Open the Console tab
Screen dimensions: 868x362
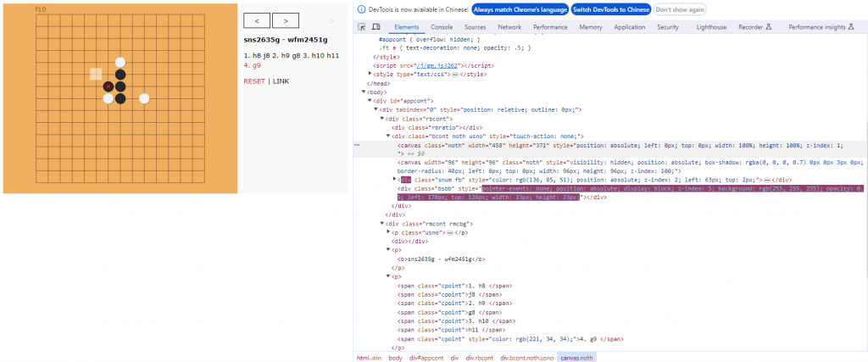(442, 27)
